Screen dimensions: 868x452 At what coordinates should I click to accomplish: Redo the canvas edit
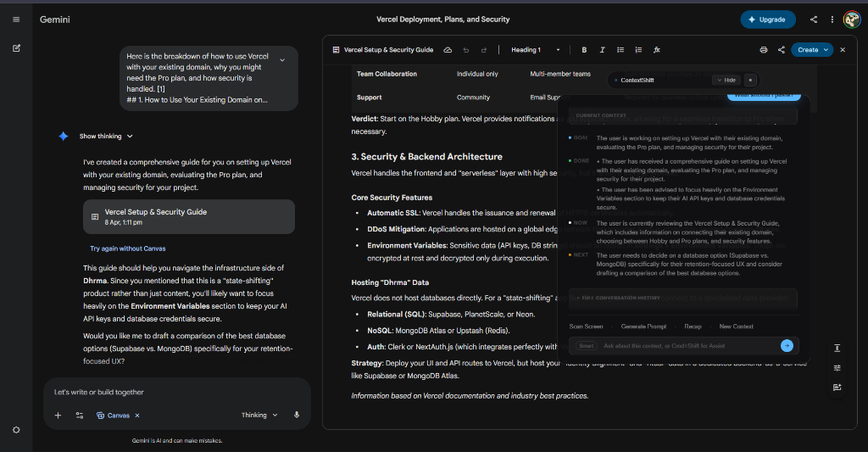pos(484,50)
